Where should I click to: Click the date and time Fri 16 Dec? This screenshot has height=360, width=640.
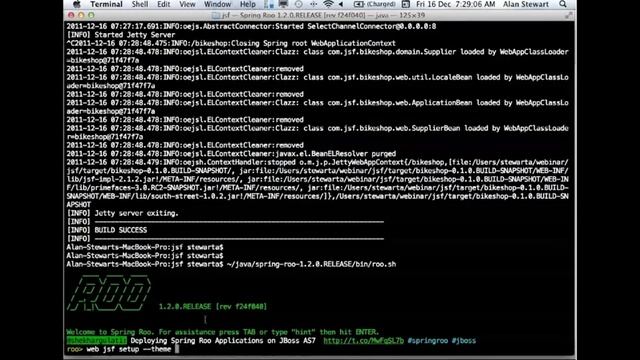[456, 4]
